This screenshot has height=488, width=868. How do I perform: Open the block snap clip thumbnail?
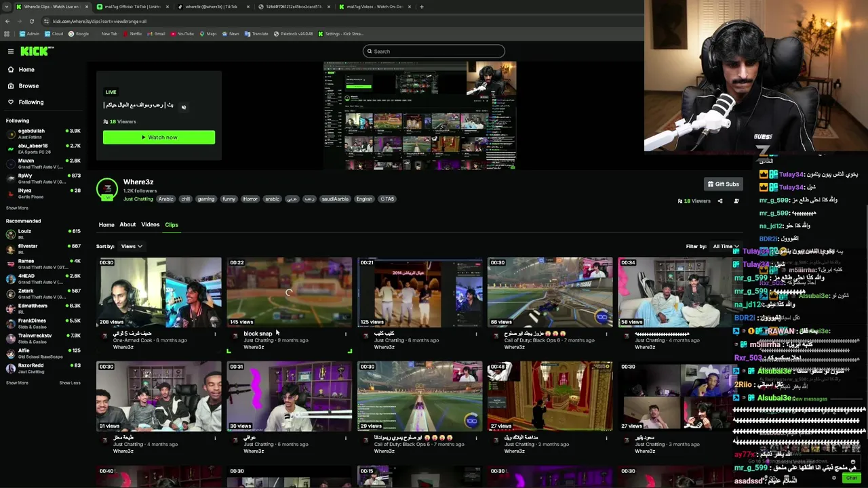click(290, 292)
